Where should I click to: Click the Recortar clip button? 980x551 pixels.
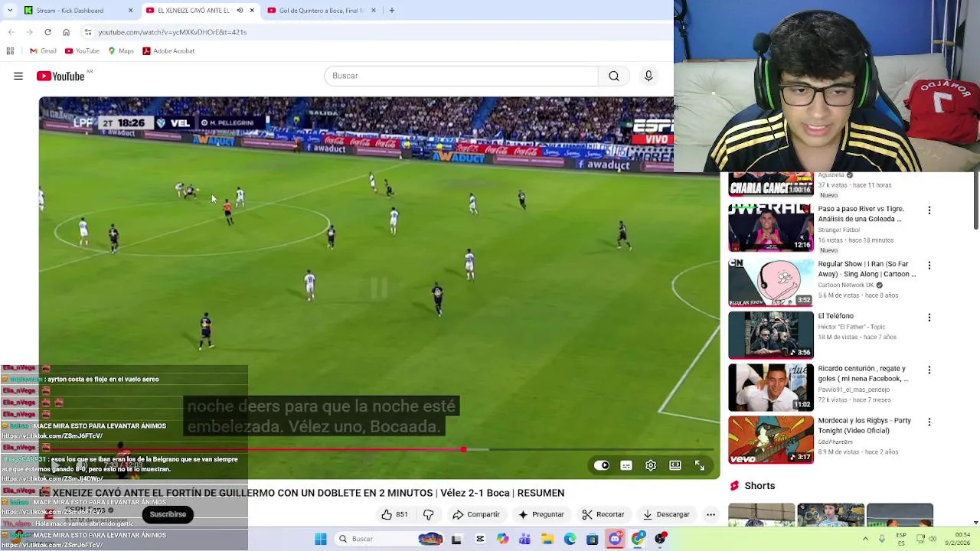603,514
